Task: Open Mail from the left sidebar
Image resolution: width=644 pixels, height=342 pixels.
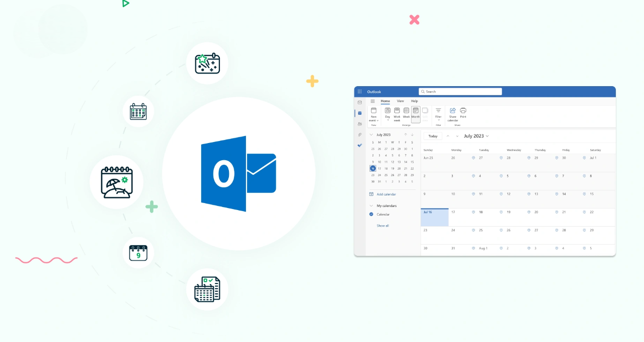Action: pyautogui.click(x=360, y=102)
